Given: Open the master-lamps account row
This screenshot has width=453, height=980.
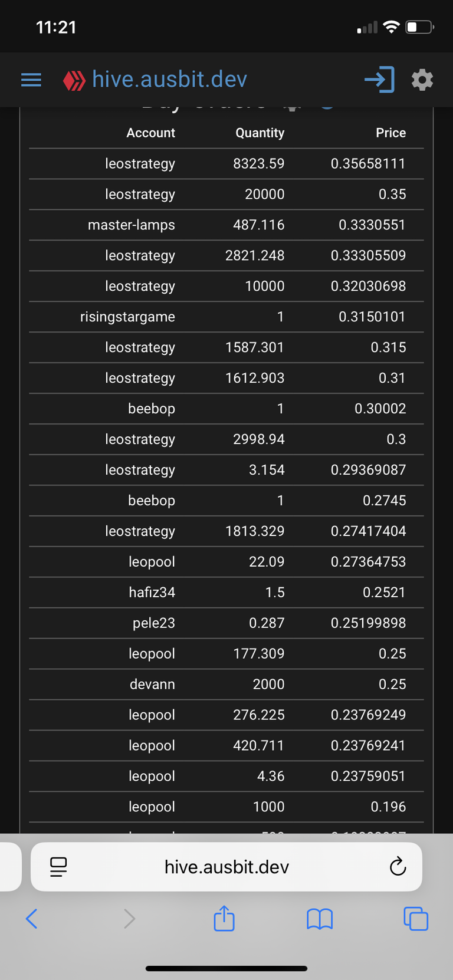Looking at the screenshot, I should (226, 225).
